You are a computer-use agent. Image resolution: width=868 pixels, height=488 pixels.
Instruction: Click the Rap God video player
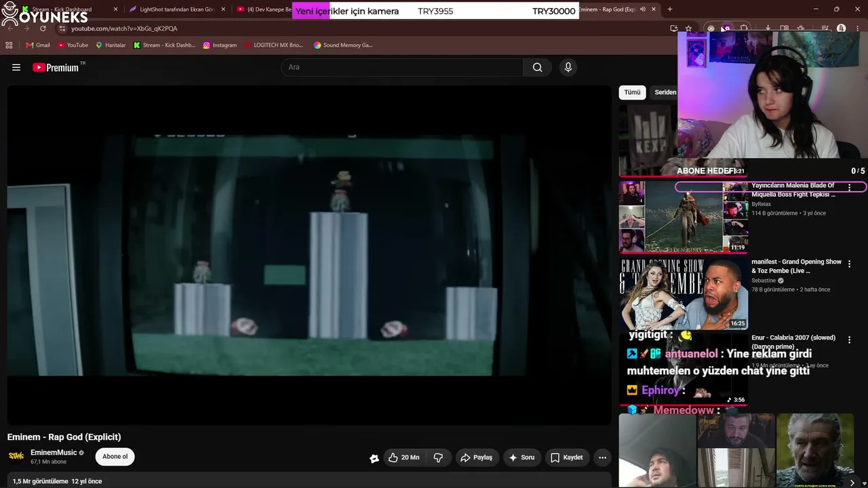coord(309,255)
